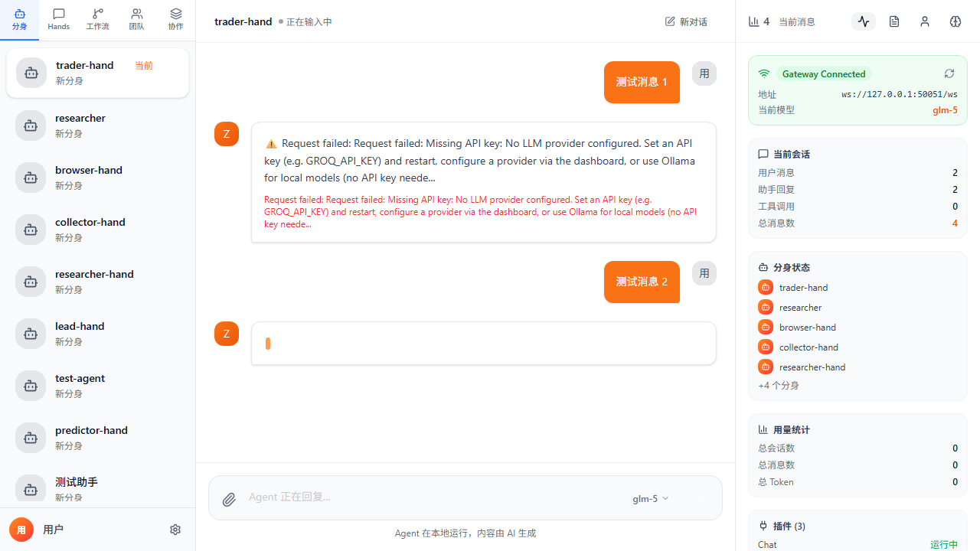Open settings via the gear icon
Image resolution: width=980 pixels, height=551 pixels.
[x=175, y=530]
